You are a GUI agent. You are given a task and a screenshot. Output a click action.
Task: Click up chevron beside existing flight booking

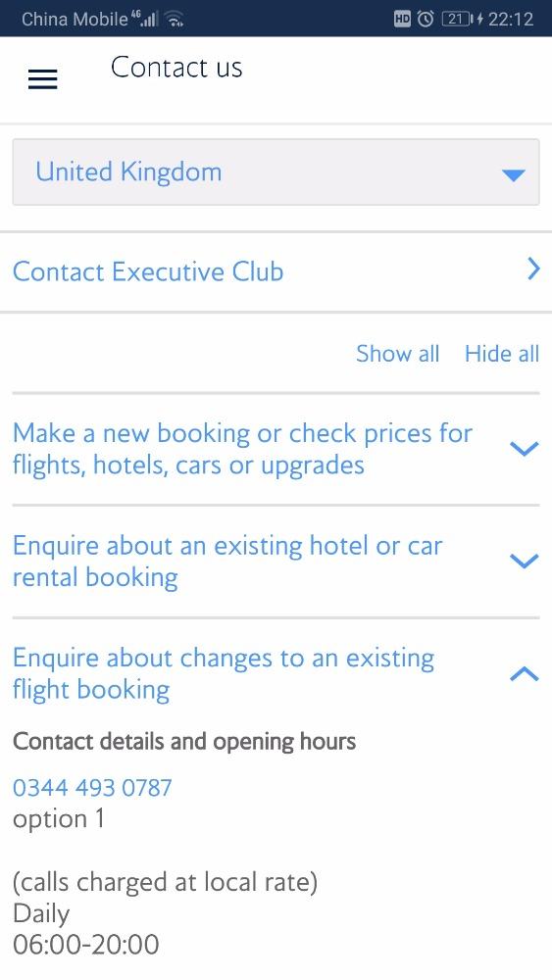(x=524, y=674)
